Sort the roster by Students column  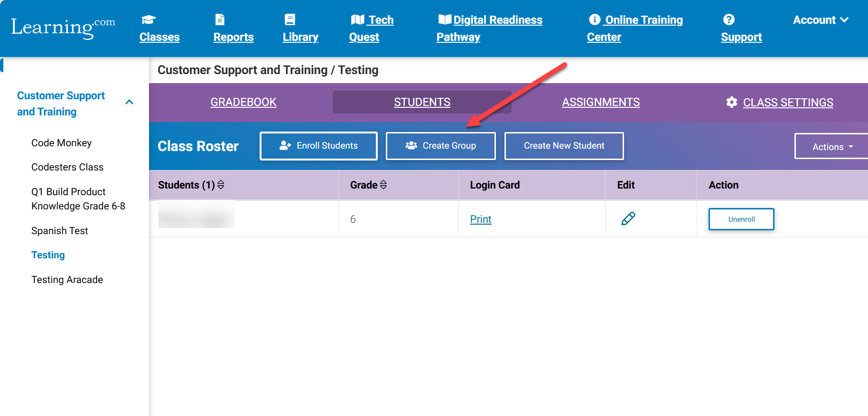[221, 185]
